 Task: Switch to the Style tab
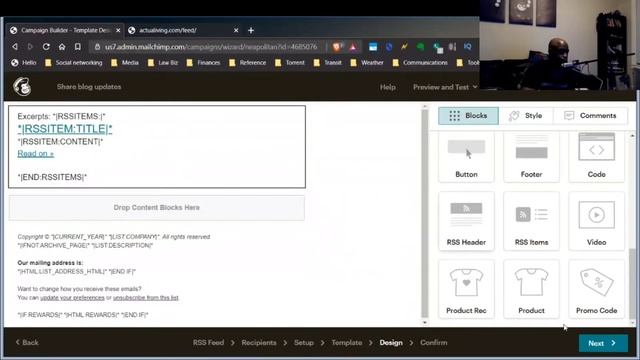pyautogui.click(x=526, y=116)
